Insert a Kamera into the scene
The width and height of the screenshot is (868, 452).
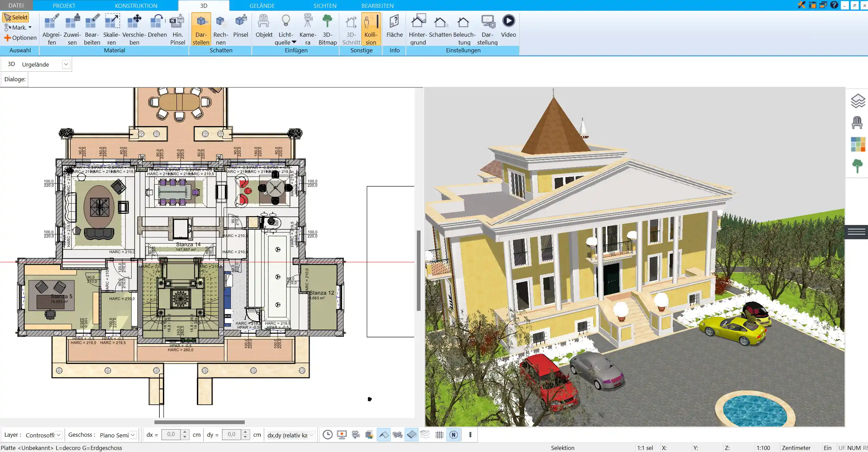[x=308, y=29]
